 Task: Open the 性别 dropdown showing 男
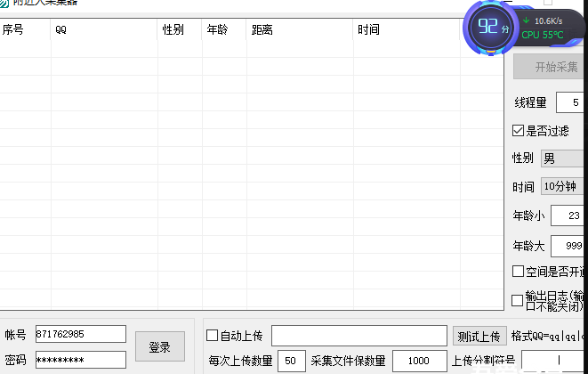click(x=562, y=159)
